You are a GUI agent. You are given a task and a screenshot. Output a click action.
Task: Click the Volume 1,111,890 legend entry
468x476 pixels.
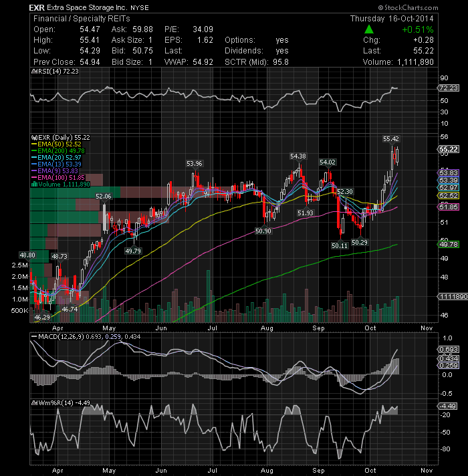click(61, 185)
